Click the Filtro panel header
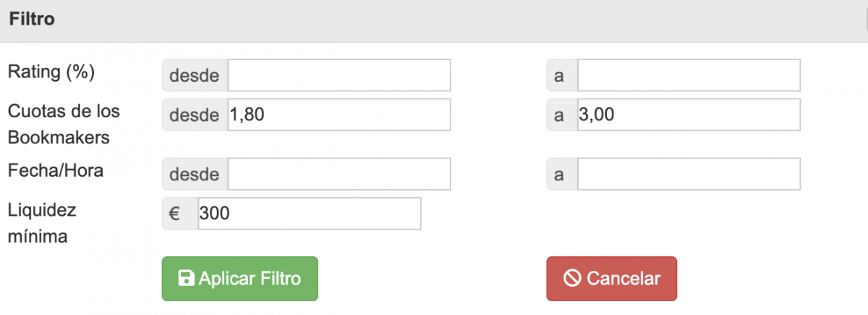868x315 pixels. tap(434, 20)
